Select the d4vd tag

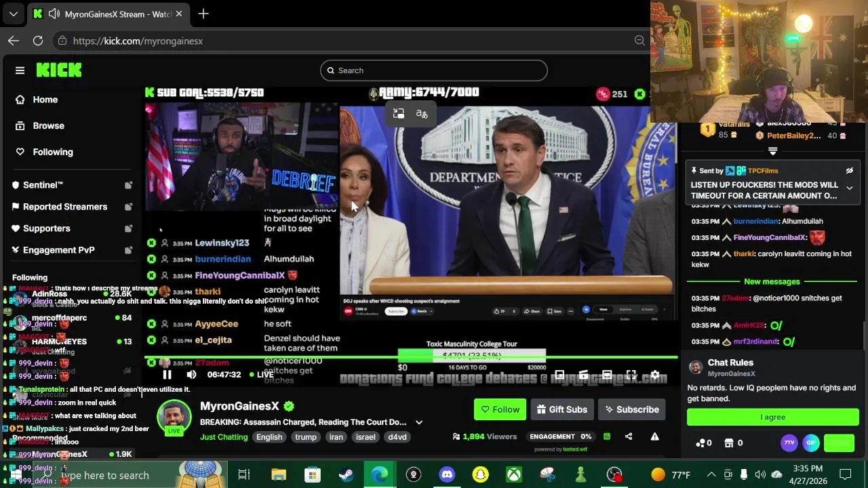tap(397, 437)
